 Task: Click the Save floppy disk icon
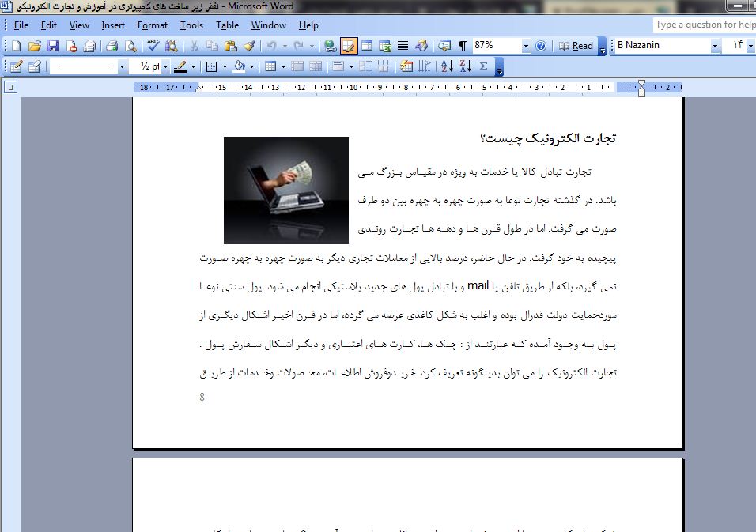[x=53, y=46]
